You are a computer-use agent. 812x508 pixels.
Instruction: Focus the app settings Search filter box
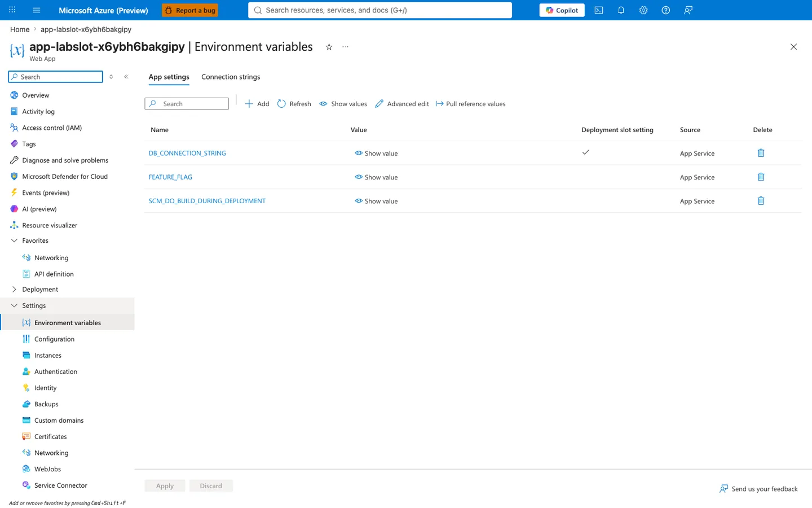187,104
